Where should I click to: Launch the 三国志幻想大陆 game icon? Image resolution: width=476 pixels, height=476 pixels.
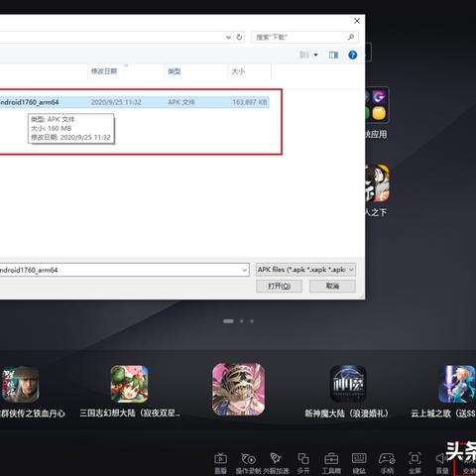click(129, 384)
